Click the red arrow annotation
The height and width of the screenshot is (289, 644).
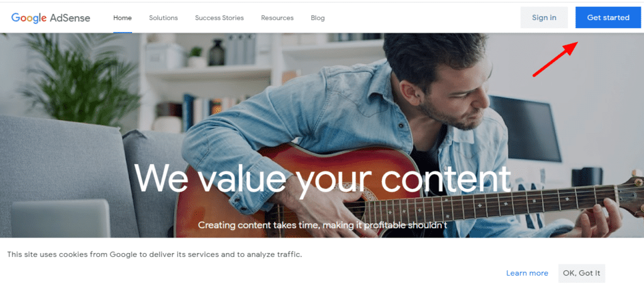pos(555,58)
